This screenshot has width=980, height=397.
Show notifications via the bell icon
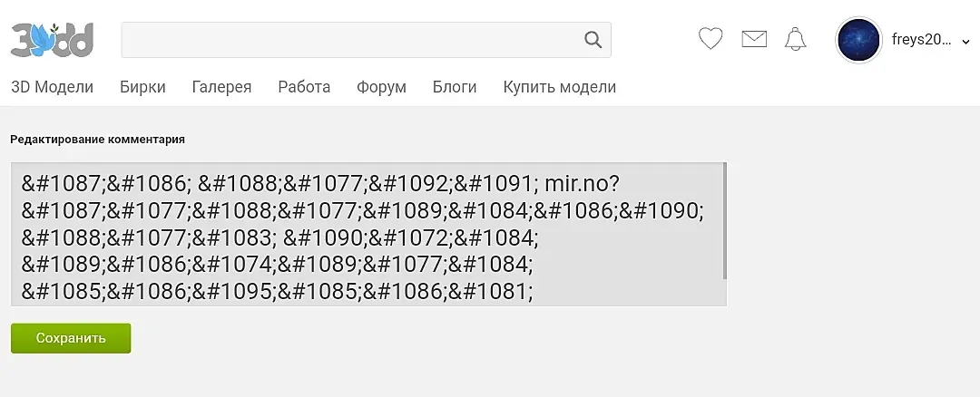point(796,39)
